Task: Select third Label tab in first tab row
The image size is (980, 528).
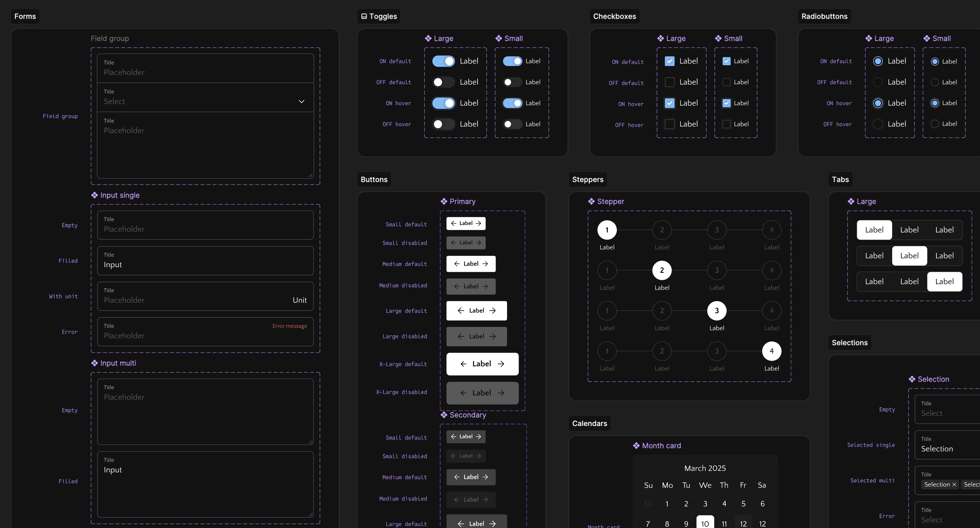Action: [x=944, y=230]
